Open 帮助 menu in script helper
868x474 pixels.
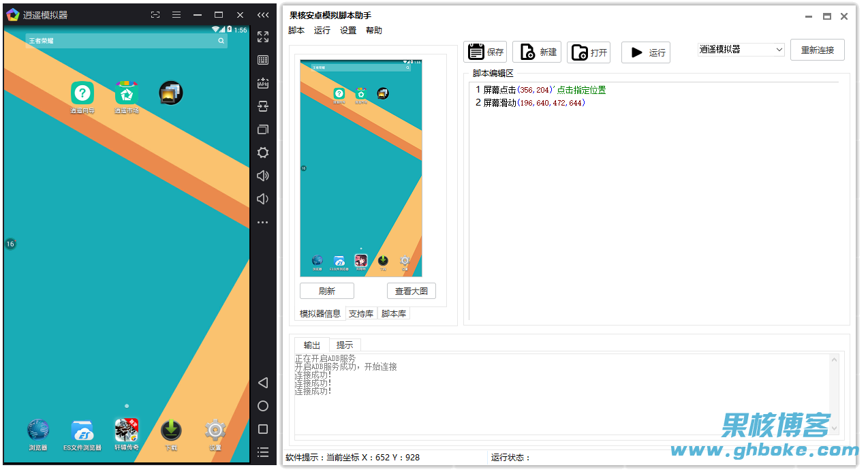(374, 31)
